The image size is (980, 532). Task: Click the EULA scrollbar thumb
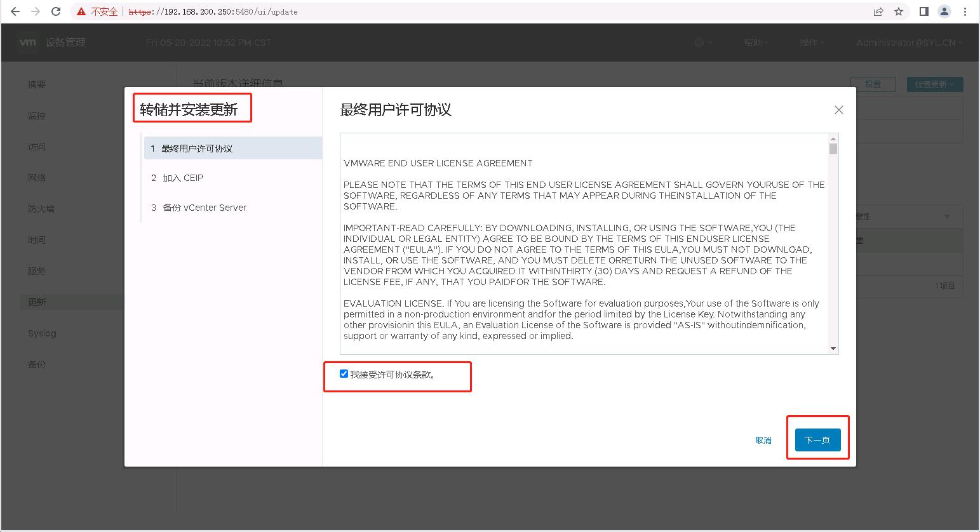[833, 149]
